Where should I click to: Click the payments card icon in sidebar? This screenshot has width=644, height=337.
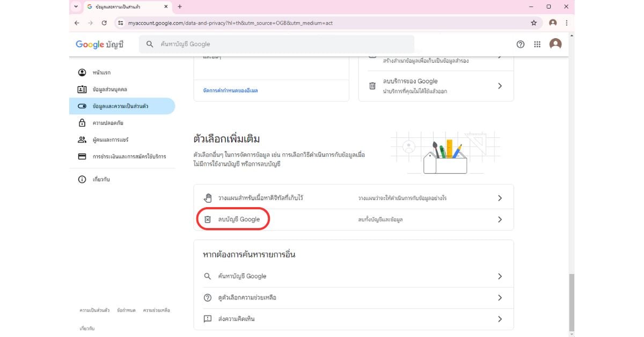click(82, 157)
